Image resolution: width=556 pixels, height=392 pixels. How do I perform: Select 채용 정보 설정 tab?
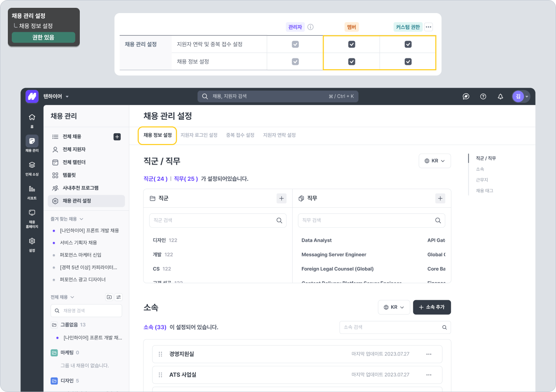click(157, 135)
